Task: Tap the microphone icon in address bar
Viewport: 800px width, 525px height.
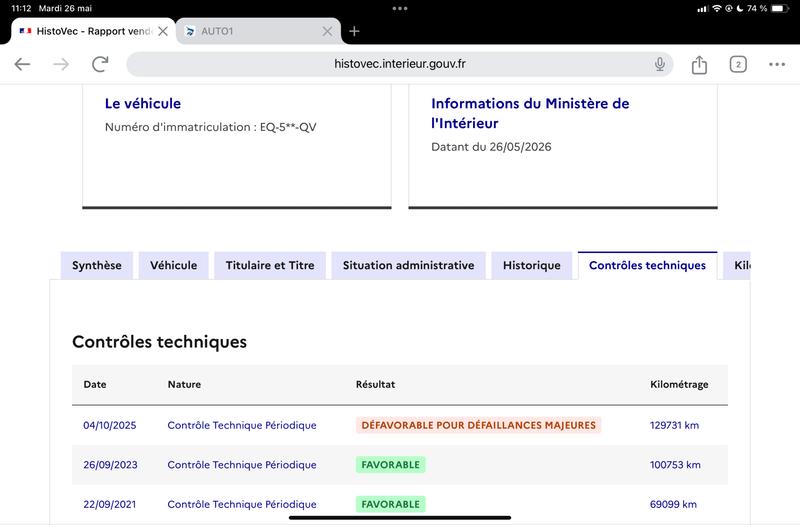Action: tap(660, 64)
